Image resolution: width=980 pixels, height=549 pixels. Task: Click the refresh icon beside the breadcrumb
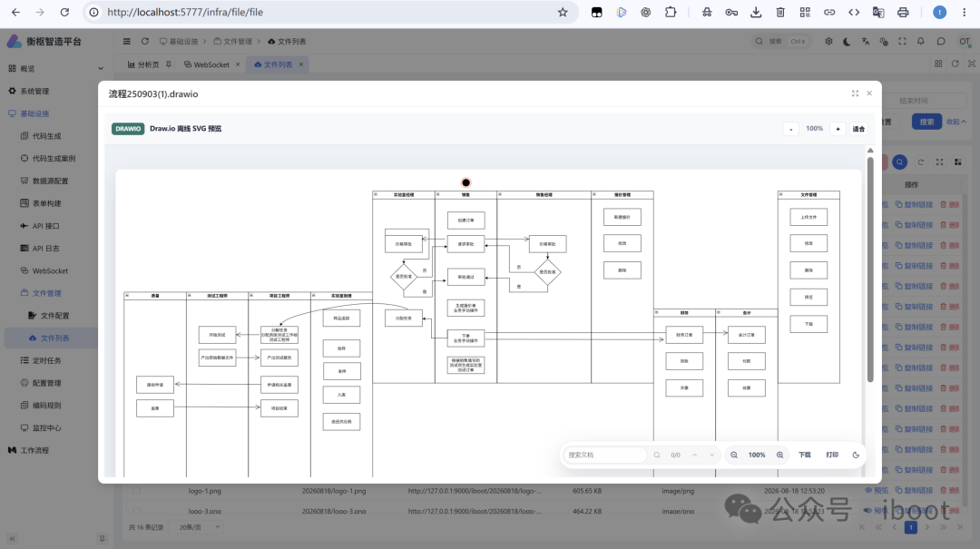(x=145, y=41)
